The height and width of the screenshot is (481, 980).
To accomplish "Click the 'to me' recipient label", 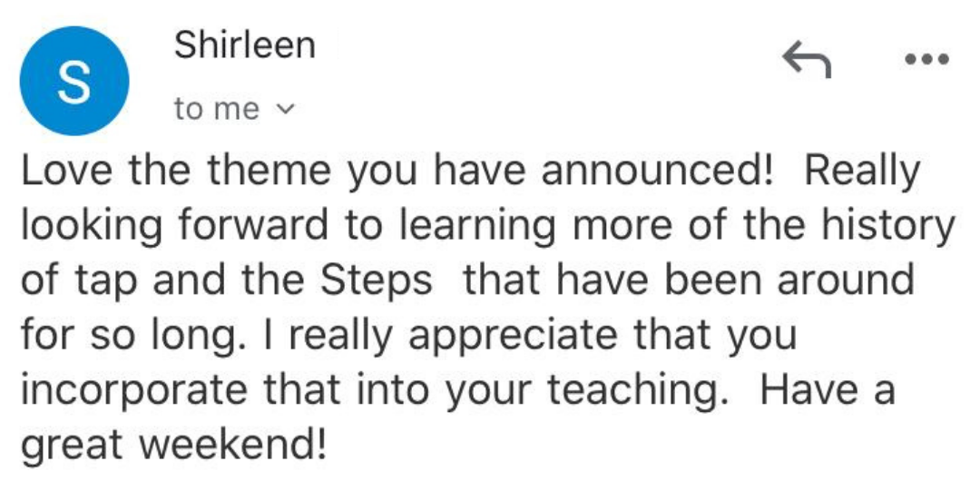I will pyautogui.click(x=217, y=110).
